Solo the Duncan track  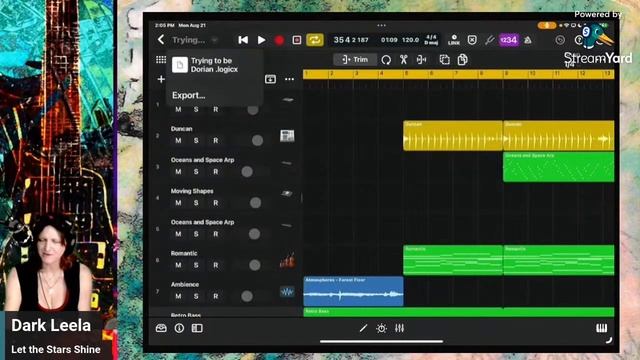[x=196, y=140]
